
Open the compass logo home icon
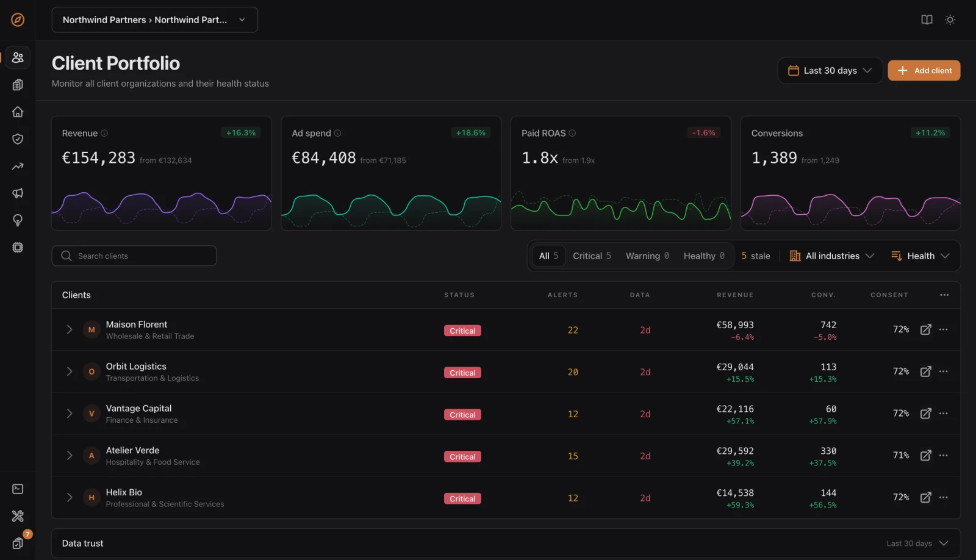point(18,20)
